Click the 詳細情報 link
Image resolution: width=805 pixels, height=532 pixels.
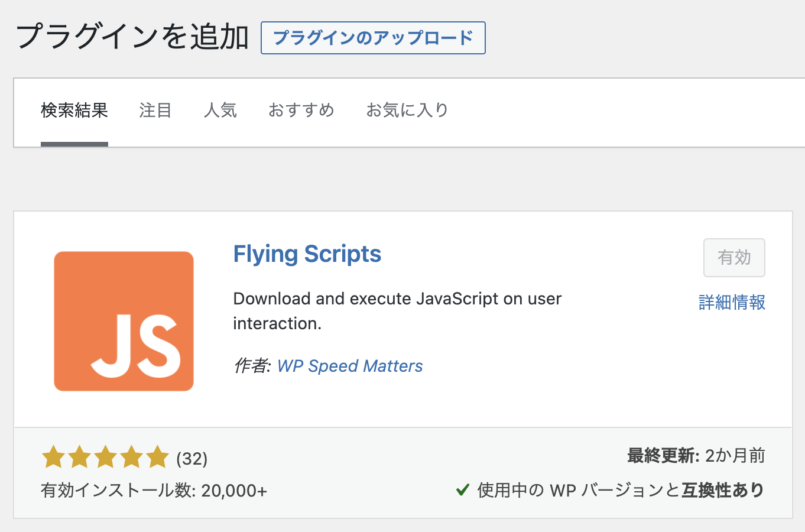click(732, 303)
